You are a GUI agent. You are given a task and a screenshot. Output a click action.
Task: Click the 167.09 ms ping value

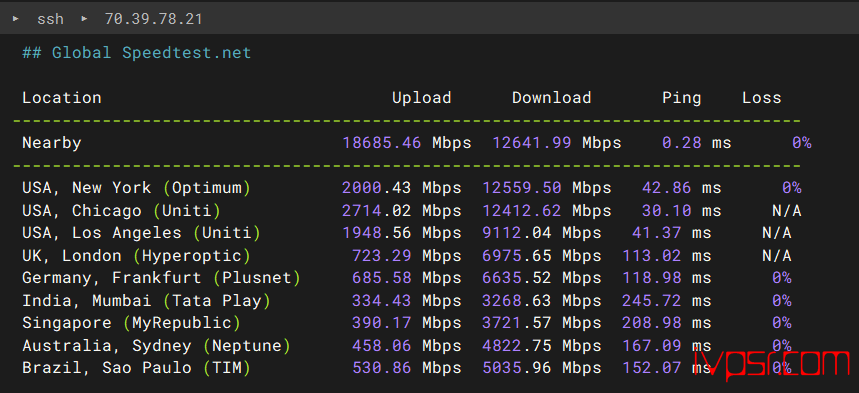(x=667, y=345)
